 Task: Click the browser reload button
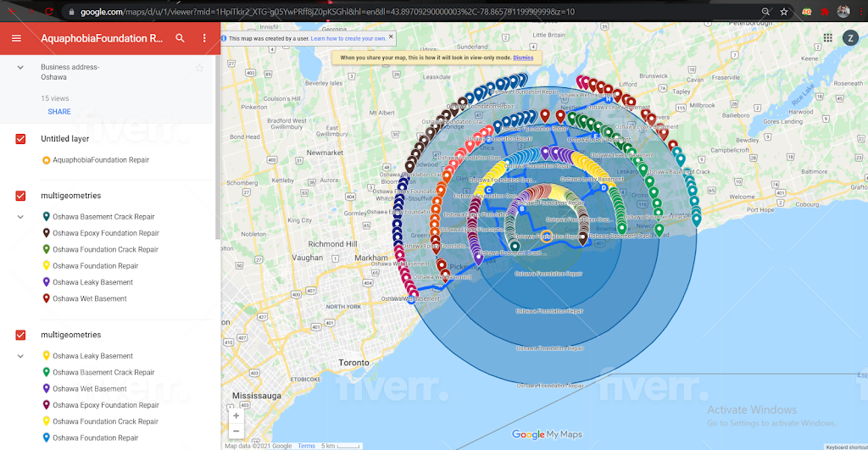(x=48, y=11)
